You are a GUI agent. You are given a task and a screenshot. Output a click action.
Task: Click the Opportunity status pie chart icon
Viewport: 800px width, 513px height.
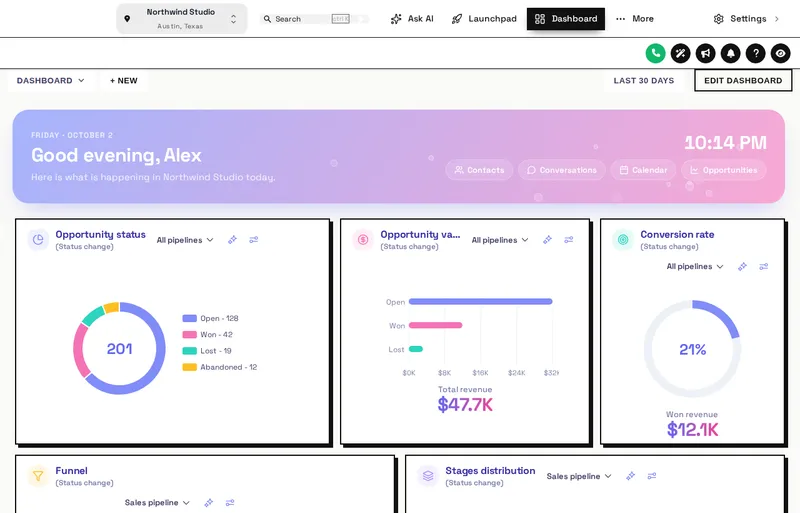coord(38,239)
